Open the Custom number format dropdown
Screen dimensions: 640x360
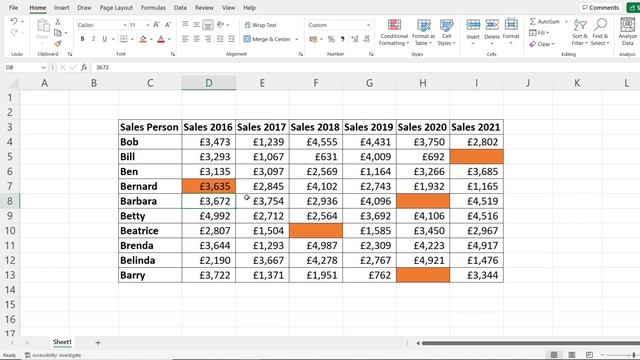click(x=368, y=25)
